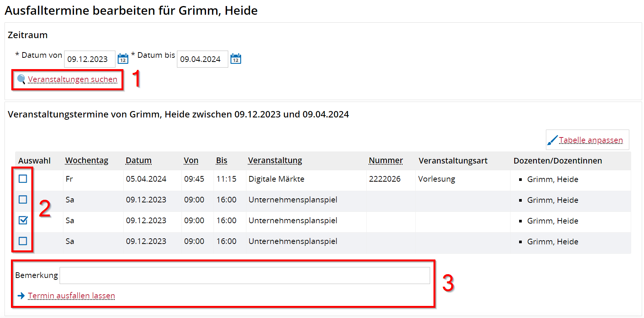Click the Bemerkung label

(x=37, y=275)
